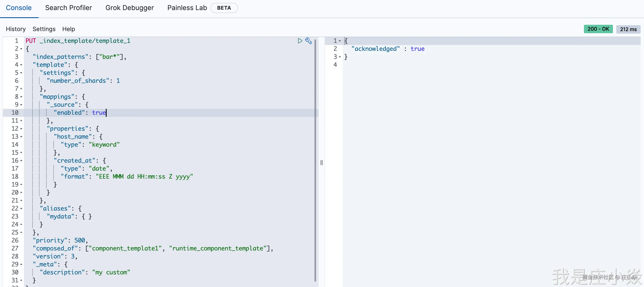Viewport: 644px width, 287px height.
Task: Fold the "mappings" block at line 8
Action: coord(21,97)
